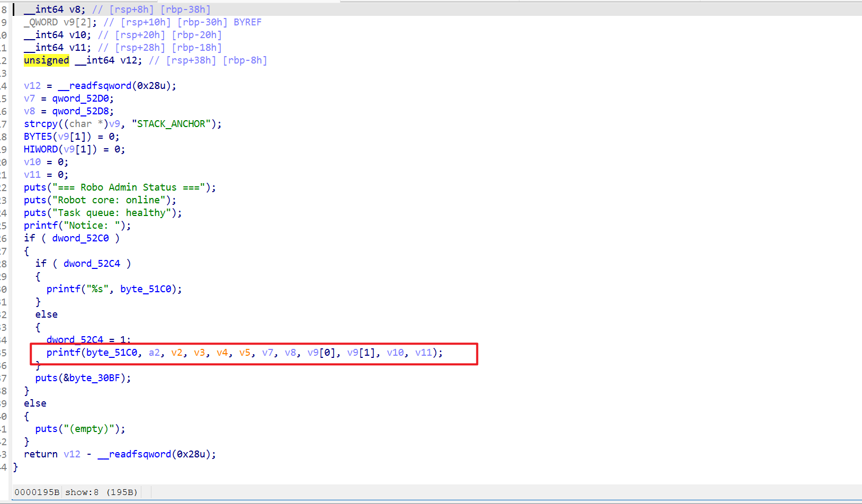Viewport: 862px width, 504px height.
Task: Click dword_52C4 in the nested if condition
Action: 92,264
